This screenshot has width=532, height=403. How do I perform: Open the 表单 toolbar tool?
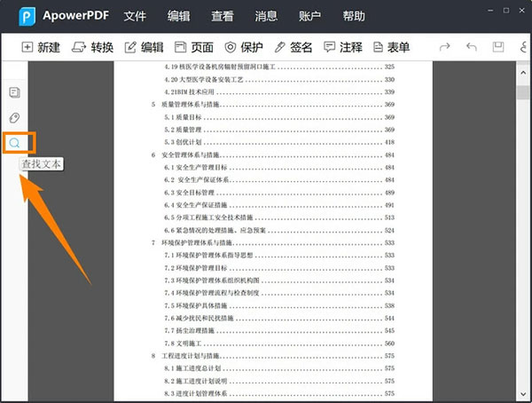[x=392, y=47]
